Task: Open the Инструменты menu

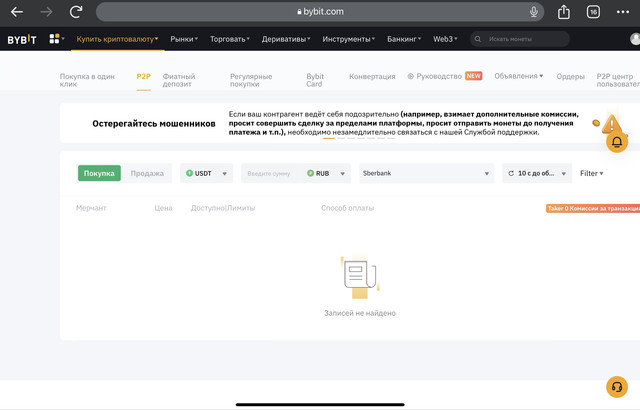Action: [348, 39]
